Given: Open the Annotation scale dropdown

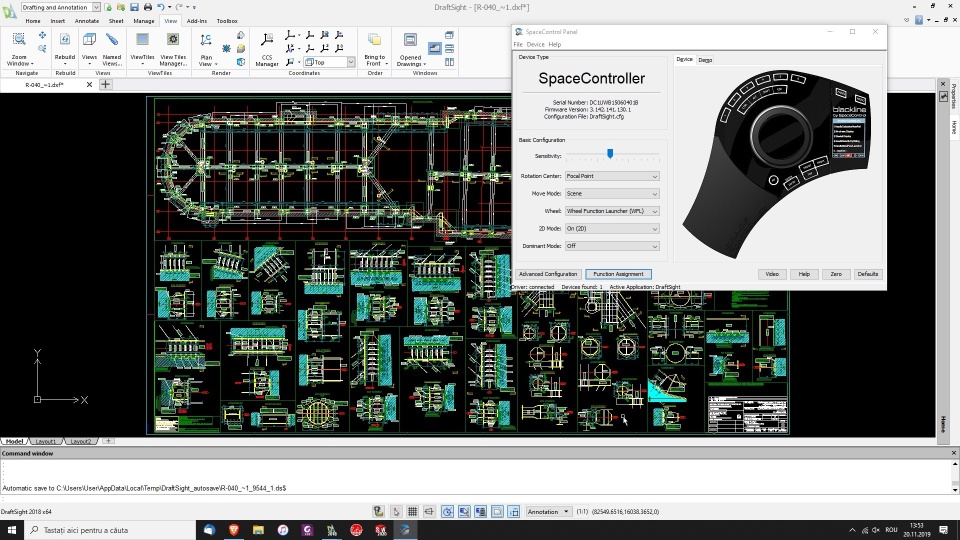Looking at the screenshot, I should 548,511.
